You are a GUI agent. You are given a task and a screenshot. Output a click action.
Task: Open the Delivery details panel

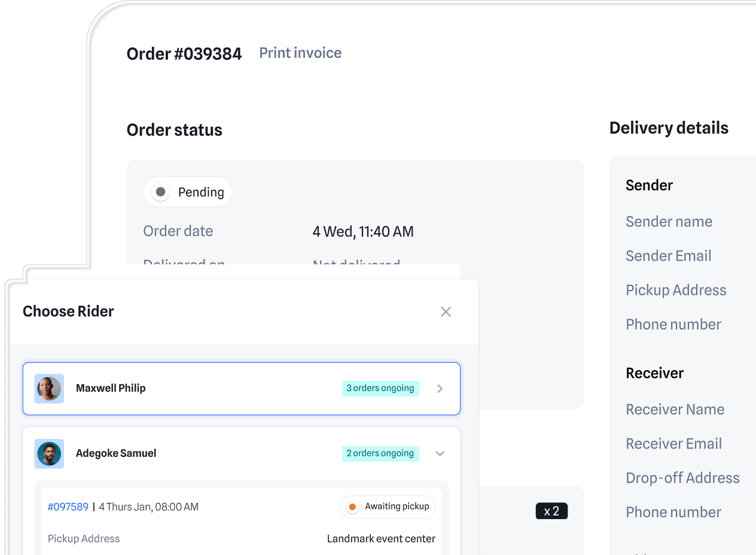click(x=669, y=127)
